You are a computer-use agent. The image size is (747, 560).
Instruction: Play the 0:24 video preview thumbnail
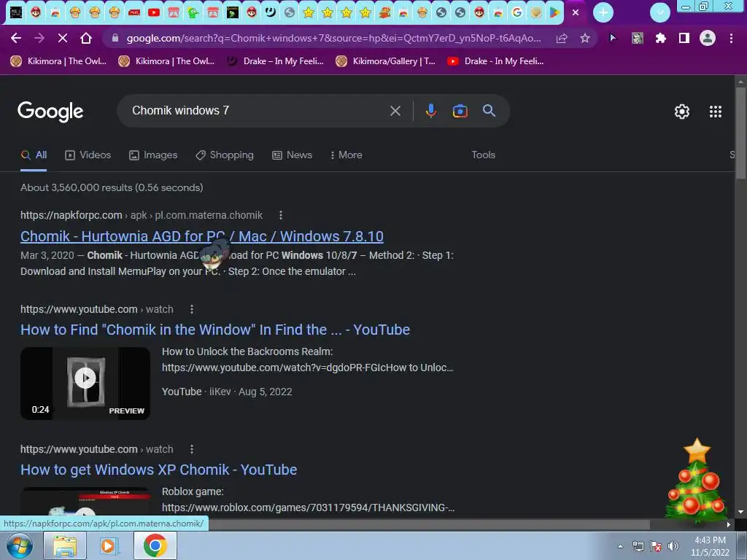(85, 384)
